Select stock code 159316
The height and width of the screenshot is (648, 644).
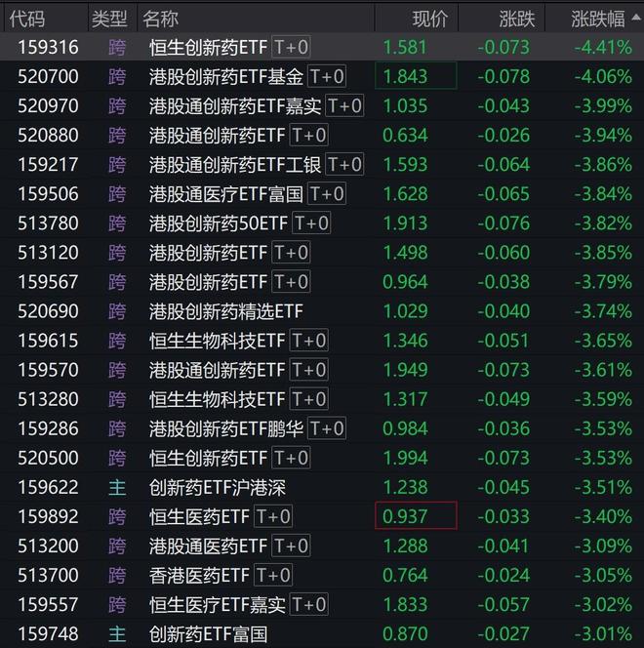pyautogui.click(x=48, y=47)
